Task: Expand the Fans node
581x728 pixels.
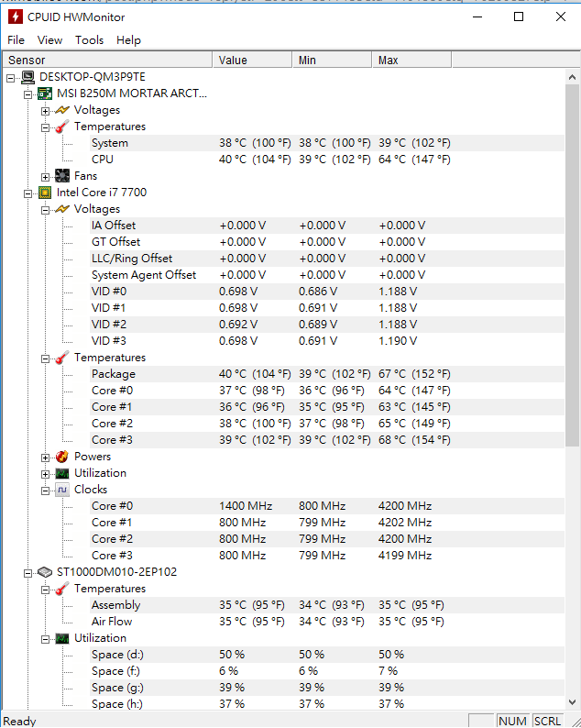Action: pyautogui.click(x=45, y=177)
